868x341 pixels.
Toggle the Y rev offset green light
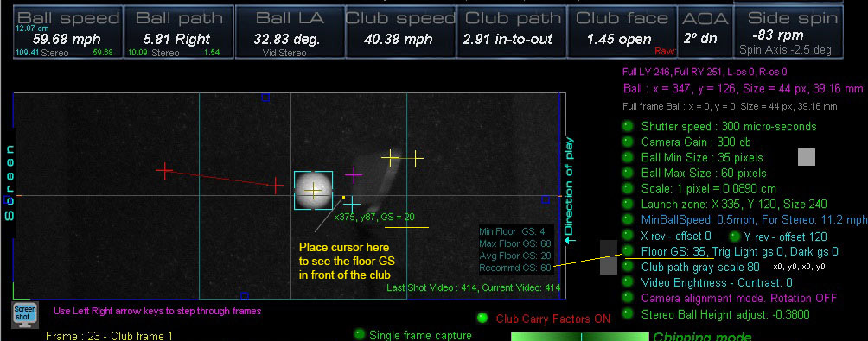[734, 237]
